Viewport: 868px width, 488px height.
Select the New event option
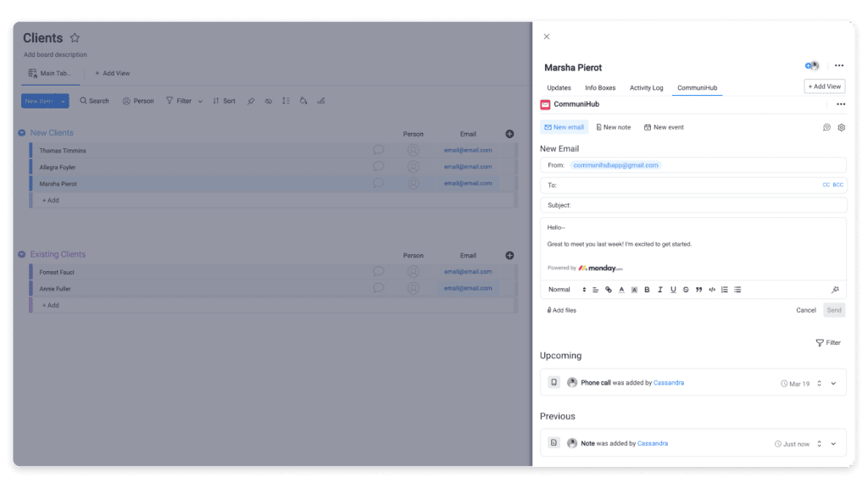coord(664,127)
